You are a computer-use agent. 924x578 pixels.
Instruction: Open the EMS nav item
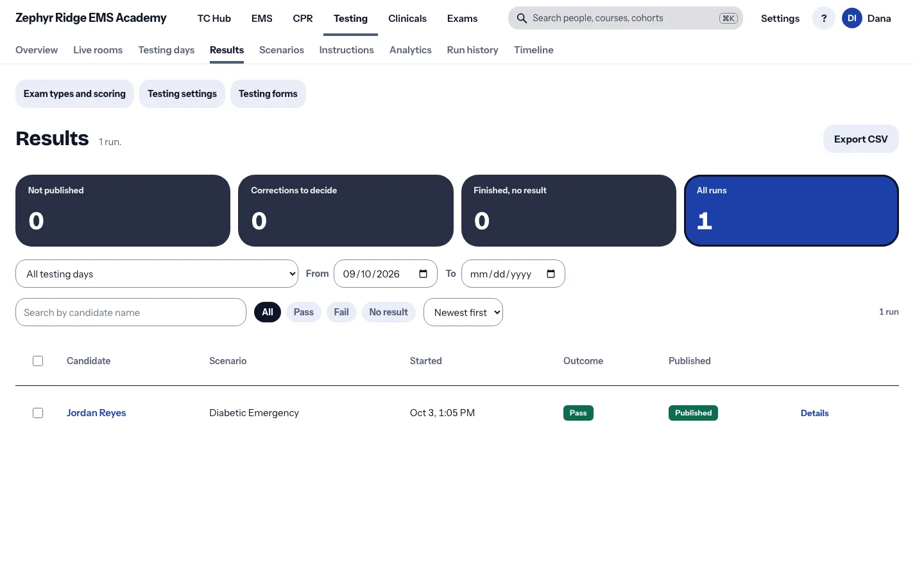262,19
